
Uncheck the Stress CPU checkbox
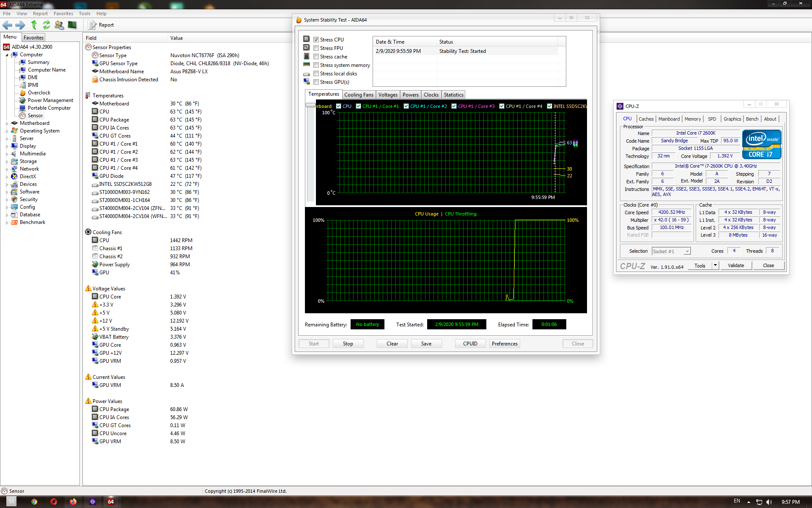316,40
